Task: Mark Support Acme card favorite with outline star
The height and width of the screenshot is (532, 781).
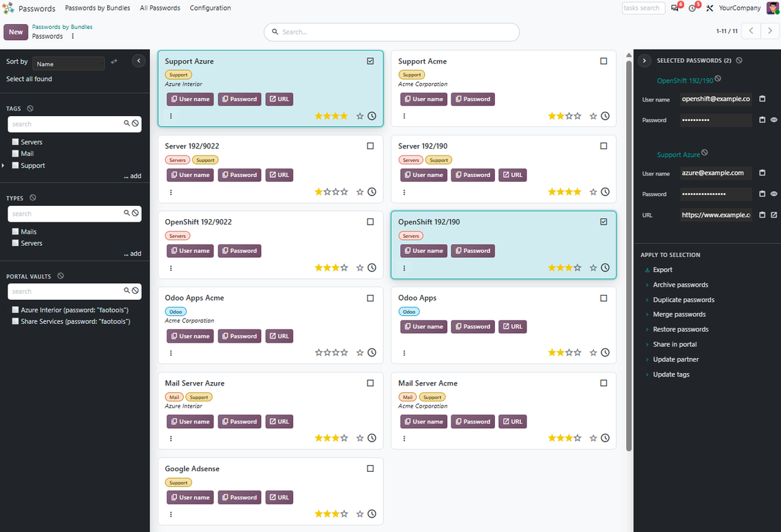Action: (x=593, y=116)
